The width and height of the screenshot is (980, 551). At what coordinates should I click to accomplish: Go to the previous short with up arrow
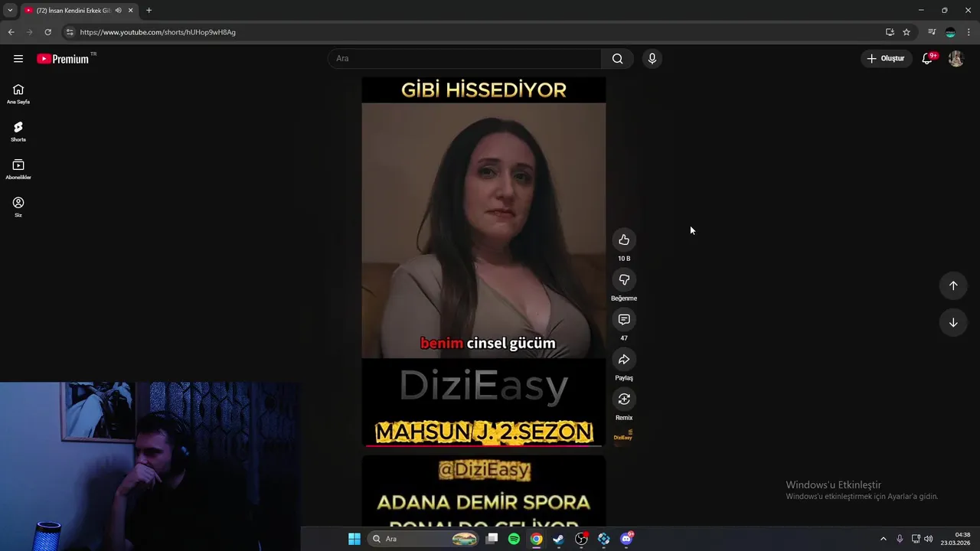pos(953,285)
